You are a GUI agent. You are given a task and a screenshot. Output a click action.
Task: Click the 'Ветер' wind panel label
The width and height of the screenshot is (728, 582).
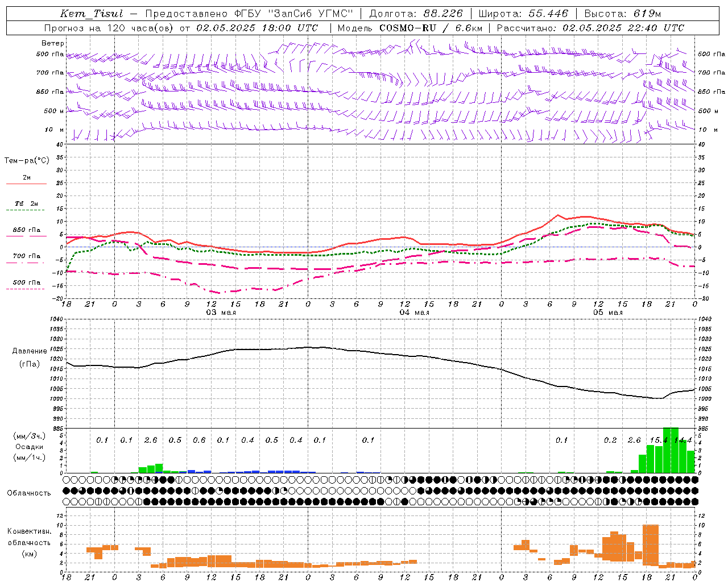pos(53,43)
